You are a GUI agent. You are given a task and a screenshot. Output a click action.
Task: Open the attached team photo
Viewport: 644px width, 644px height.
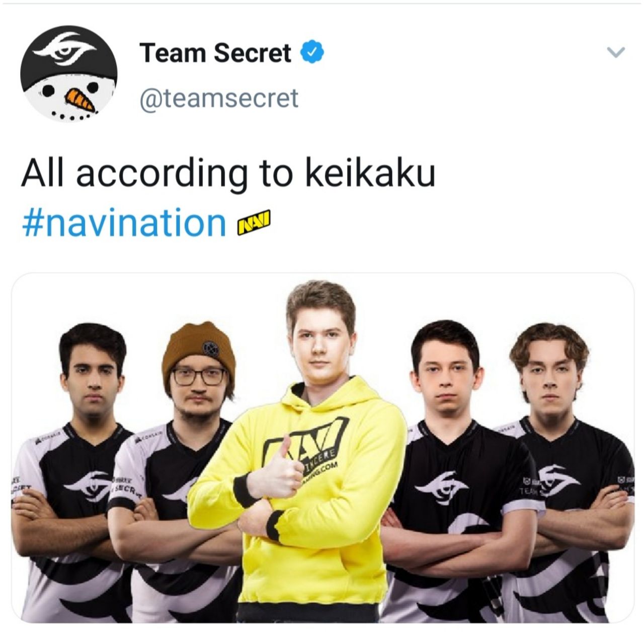pyautogui.click(x=322, y=448)
